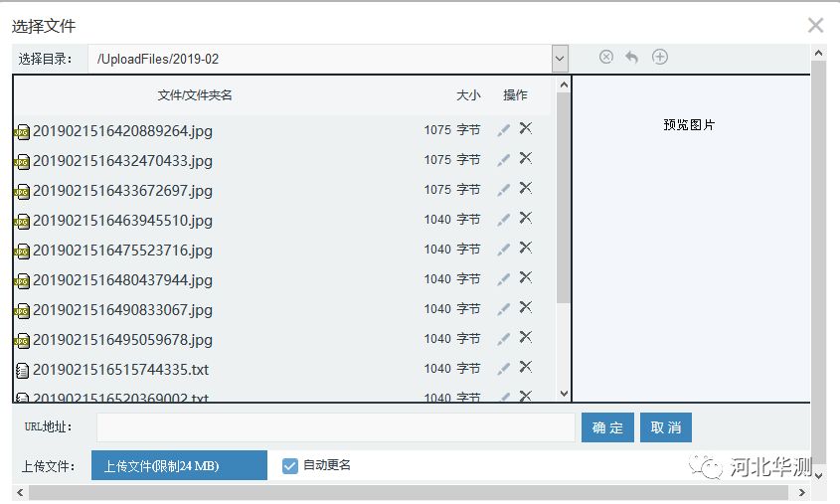
Task: Select file 2019021516463945510.jpg
Action: pos(122,221)
